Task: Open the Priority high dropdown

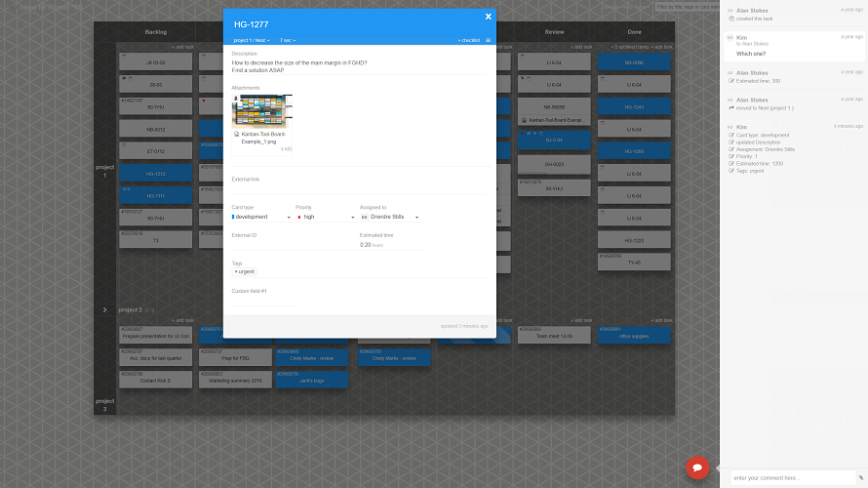Action: coord(325,217)
